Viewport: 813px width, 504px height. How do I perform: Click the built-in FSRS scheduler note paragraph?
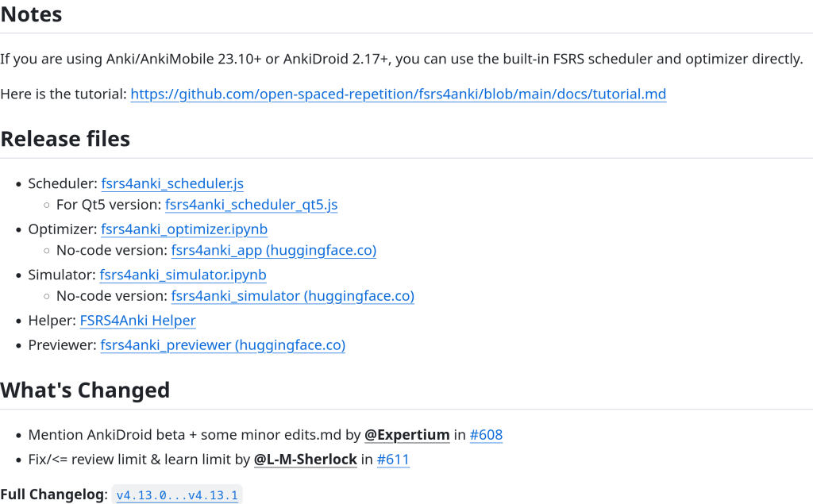coord(401,59)
